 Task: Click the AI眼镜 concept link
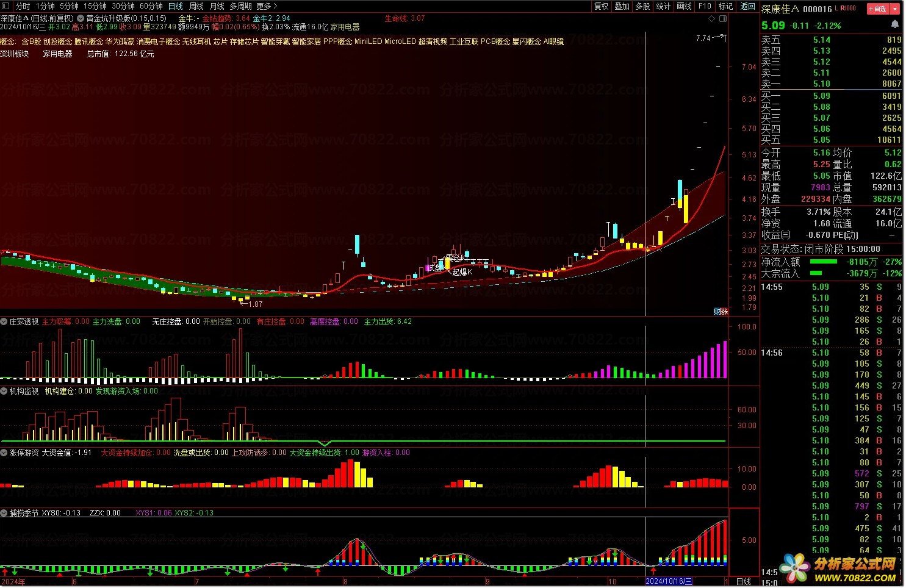point(553,41)
